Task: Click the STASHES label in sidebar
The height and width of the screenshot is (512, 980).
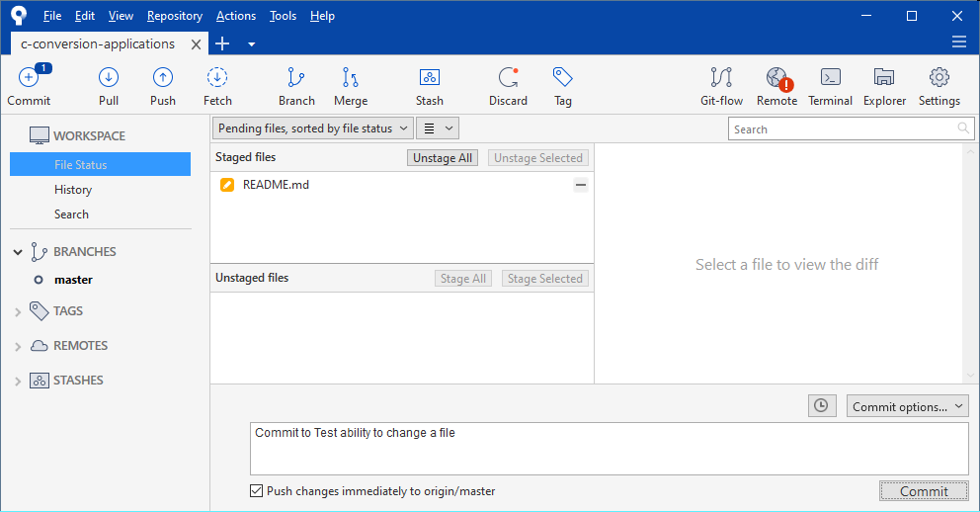Action: point(78,380)
